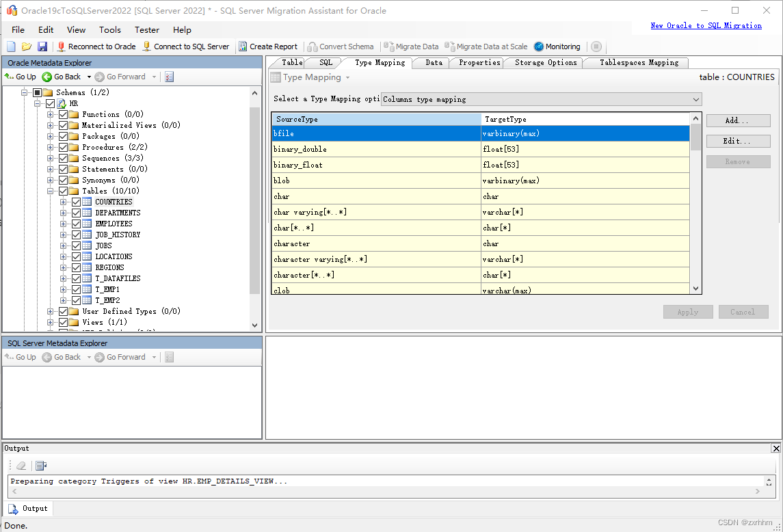This screenshot has width=783, height=532.
Task: Toggle the HR schema checkbox
Action: click(x=50, y=103)
